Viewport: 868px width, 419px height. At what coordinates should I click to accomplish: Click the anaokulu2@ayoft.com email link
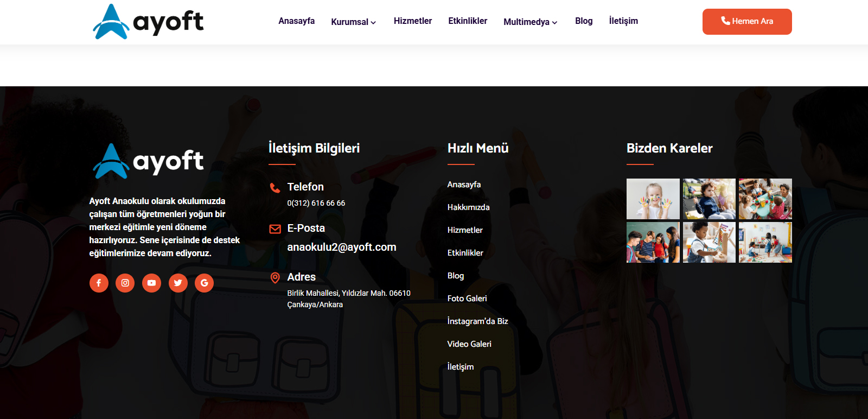341,247
